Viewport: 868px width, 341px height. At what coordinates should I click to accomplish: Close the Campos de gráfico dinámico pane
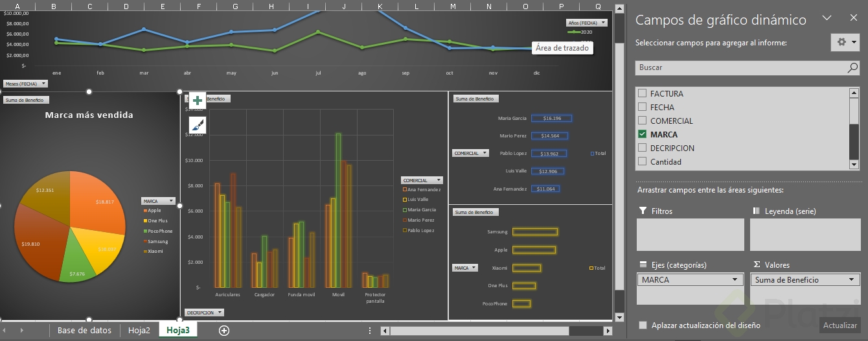(x=852, y=19)
